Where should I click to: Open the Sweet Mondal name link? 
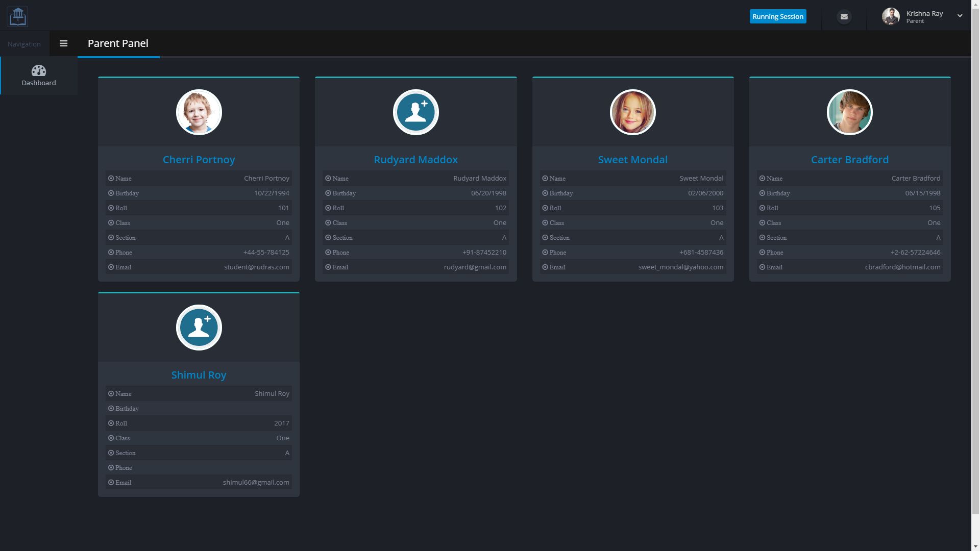(632, 160)
